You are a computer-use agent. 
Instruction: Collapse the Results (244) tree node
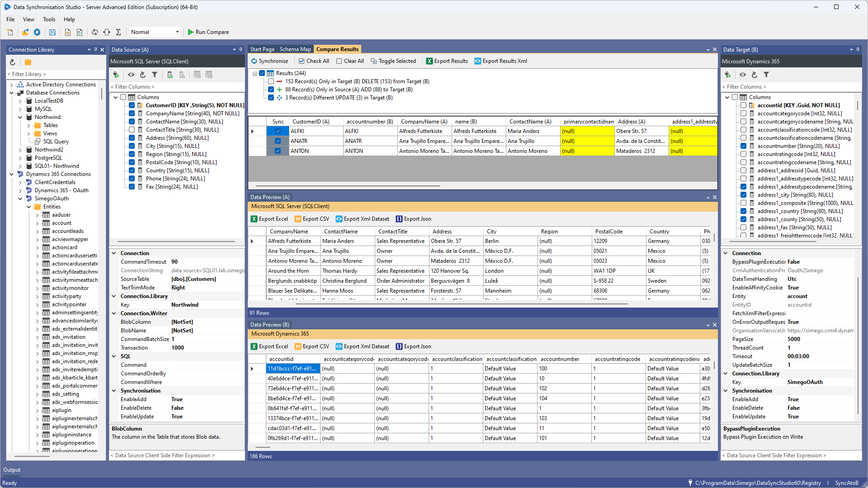(255, 73)
